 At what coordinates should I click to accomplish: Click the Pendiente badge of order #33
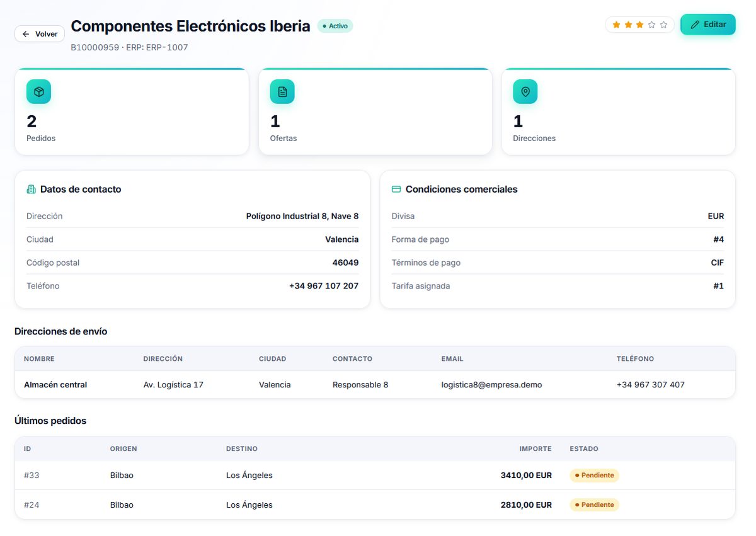(x=594, y=476)
